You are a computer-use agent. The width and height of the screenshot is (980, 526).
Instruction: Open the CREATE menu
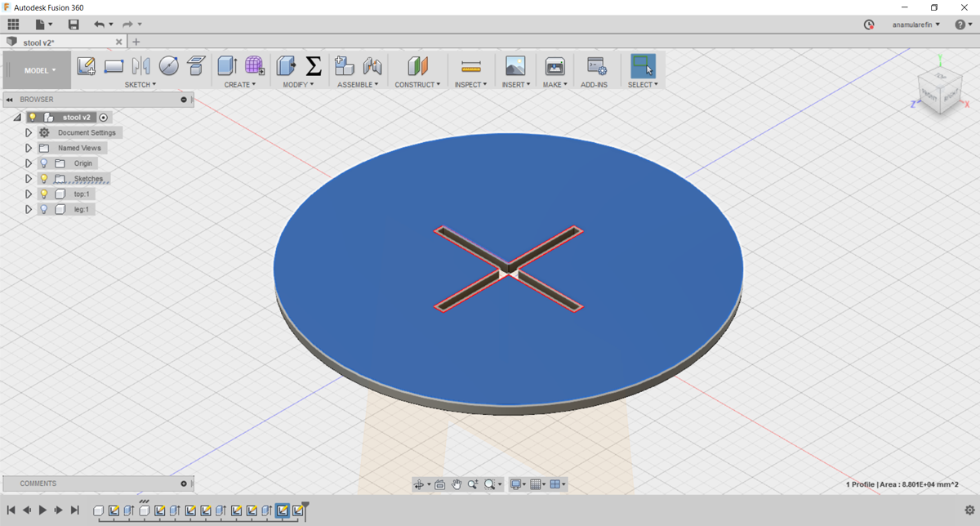click(240, 85)
